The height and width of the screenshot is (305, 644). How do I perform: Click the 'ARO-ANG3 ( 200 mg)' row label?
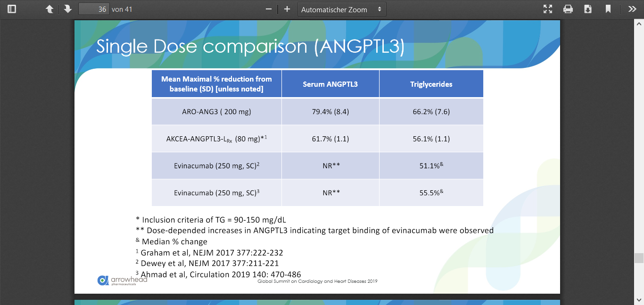click(216, 112)
